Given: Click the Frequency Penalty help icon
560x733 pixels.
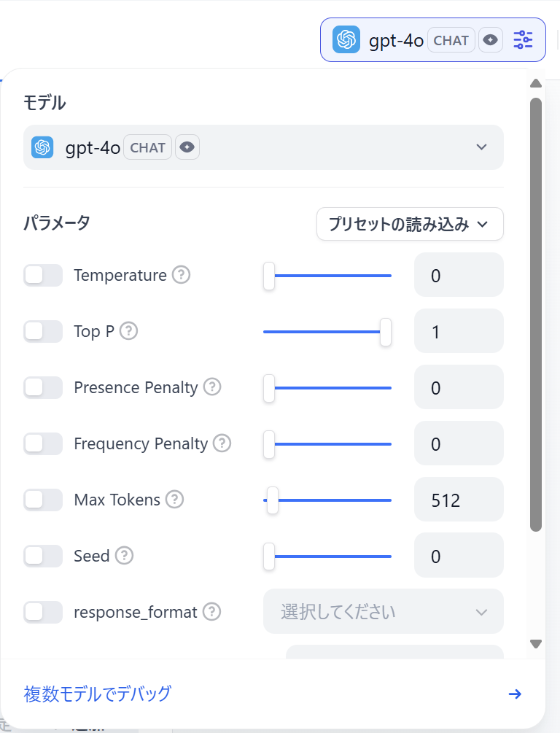Looking at the screenshot, I should tap(222, 443).
